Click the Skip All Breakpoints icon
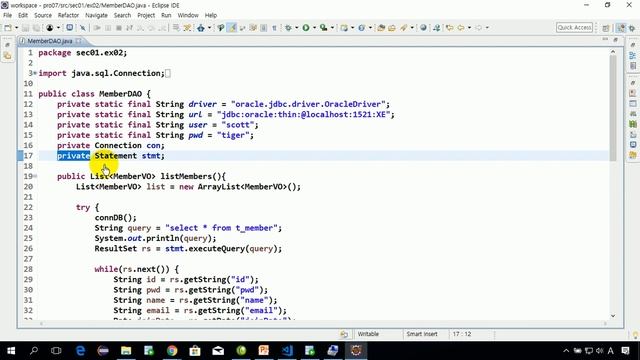The image size is (640, 360). tap(82, 28)
